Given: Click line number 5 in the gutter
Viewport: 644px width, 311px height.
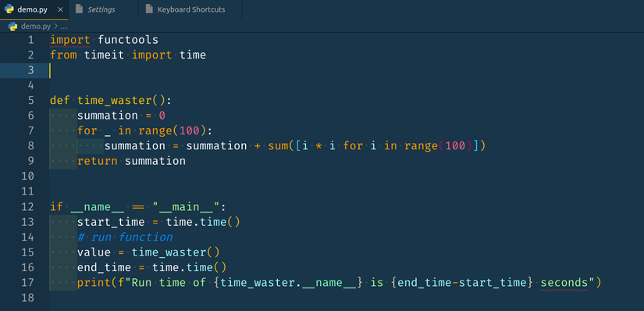Looking at the screenshot, I should point(30,100).
